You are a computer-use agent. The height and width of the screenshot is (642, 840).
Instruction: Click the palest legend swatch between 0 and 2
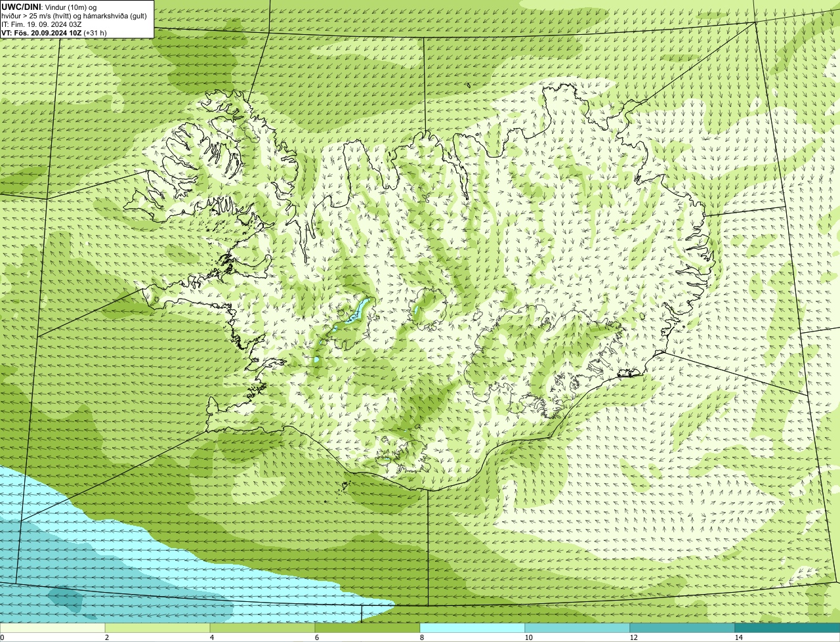(x=52, y=628)
